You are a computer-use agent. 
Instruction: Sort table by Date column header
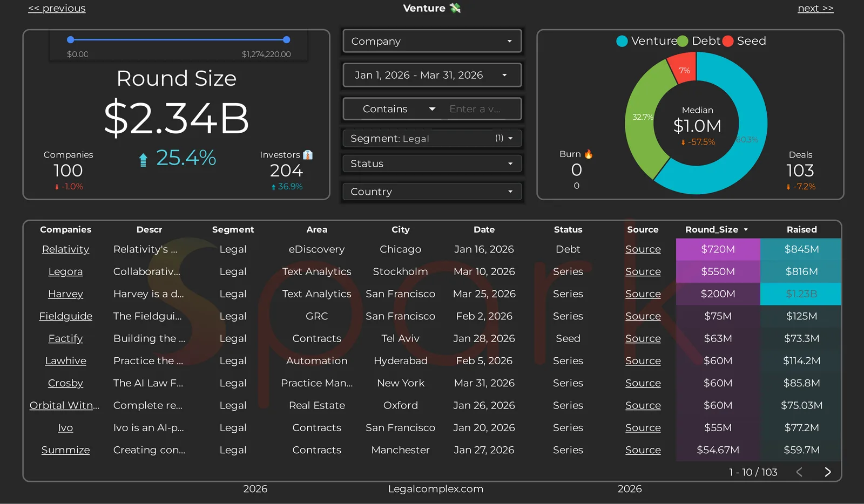tap(484, 229)
